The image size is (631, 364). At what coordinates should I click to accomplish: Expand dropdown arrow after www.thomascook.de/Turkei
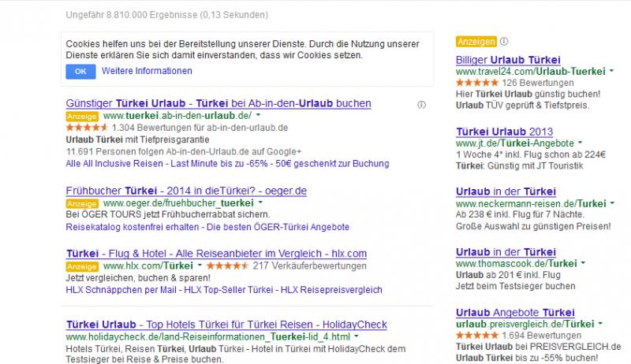pos(583,263)
